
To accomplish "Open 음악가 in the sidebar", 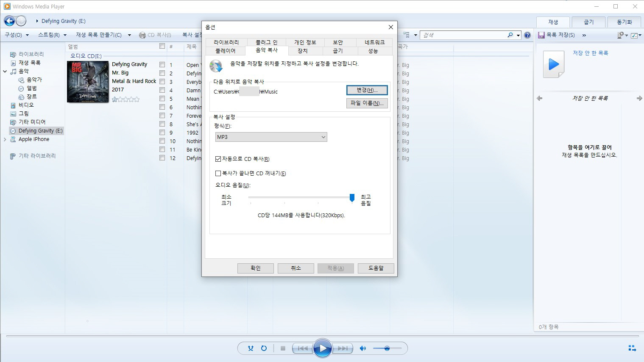I will pos(34,80).
